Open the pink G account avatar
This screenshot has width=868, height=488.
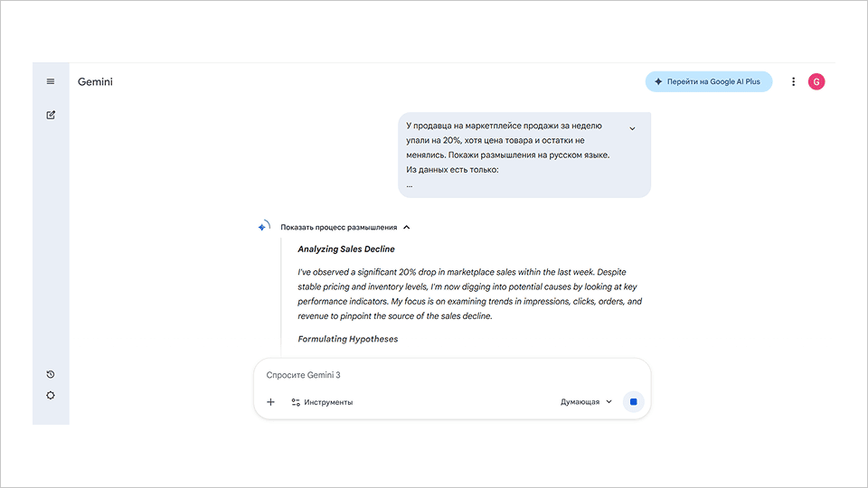tap(816, 81)
